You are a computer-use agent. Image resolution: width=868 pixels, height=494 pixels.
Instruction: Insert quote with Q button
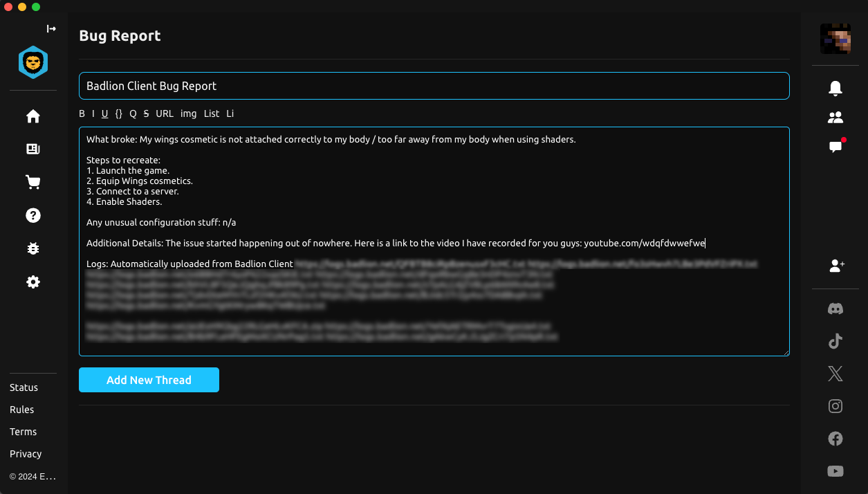point(133,113)
